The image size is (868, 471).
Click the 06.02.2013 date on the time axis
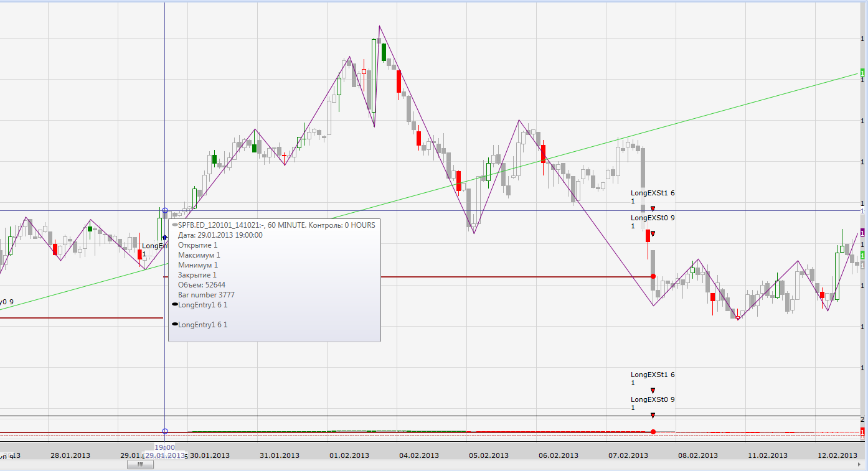tap(559, 455)
